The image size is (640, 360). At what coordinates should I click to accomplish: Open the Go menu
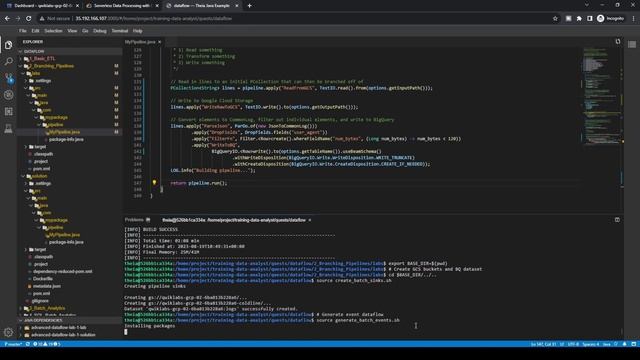pyautogui.click(x=85, y=31)
